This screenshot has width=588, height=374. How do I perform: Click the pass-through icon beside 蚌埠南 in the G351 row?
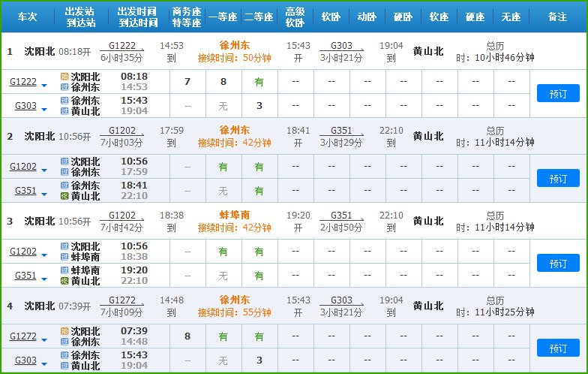pos(64,270)
